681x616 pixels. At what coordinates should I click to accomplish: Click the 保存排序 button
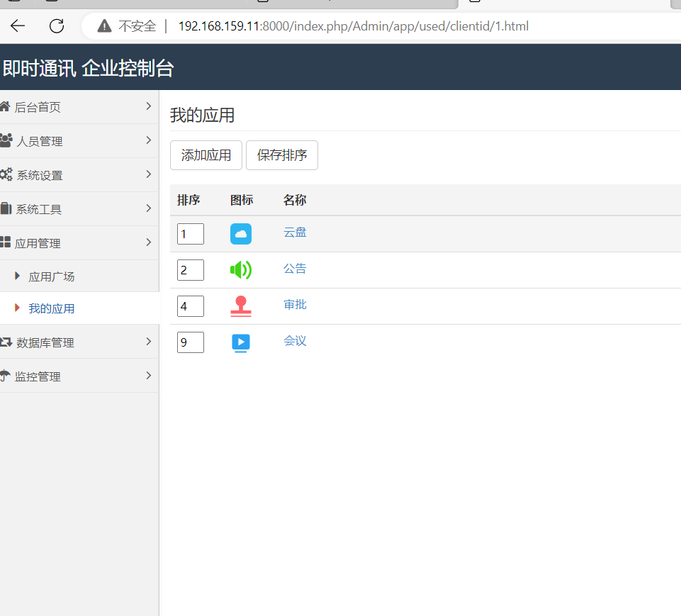(x=281, y=155)
